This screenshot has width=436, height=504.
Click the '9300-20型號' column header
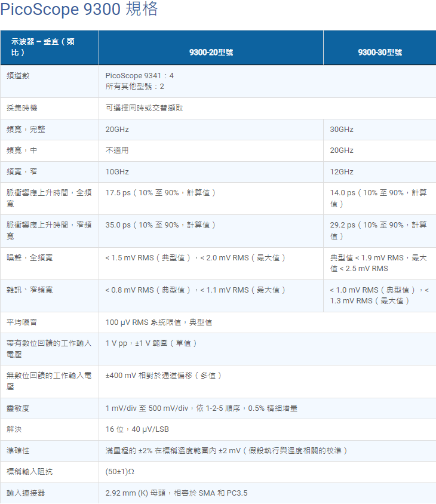click(x=211, y=53)
